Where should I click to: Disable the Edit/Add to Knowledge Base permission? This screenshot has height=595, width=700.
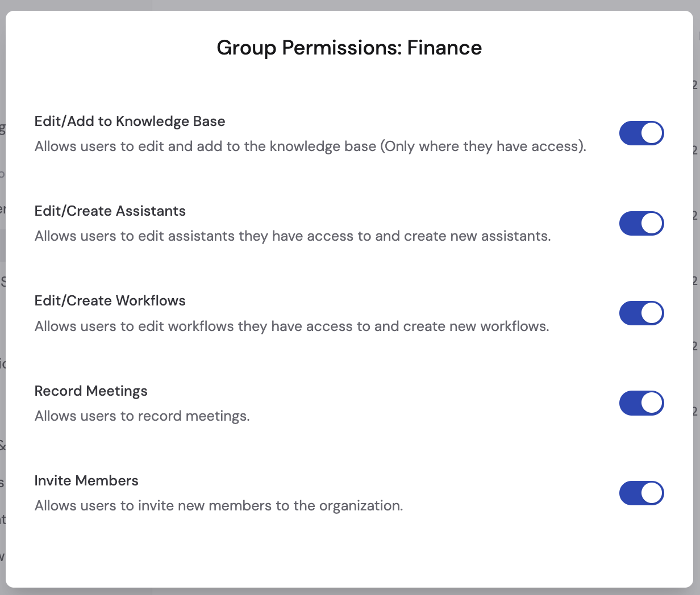click(x=641, y=133)
